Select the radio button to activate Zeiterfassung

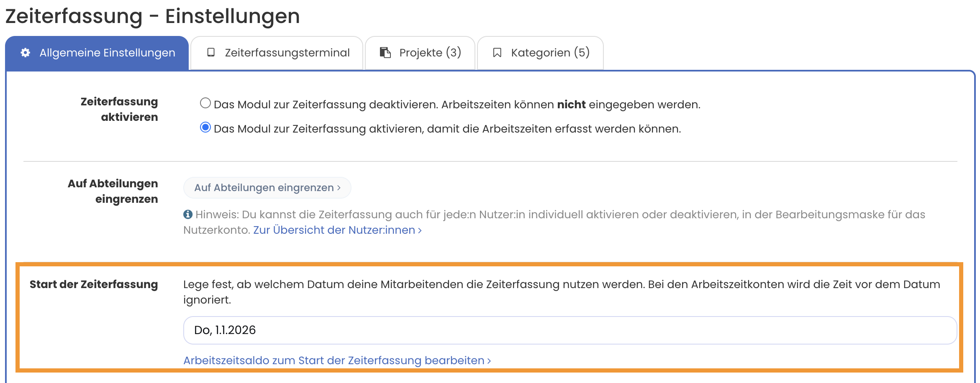coord(205,128)
